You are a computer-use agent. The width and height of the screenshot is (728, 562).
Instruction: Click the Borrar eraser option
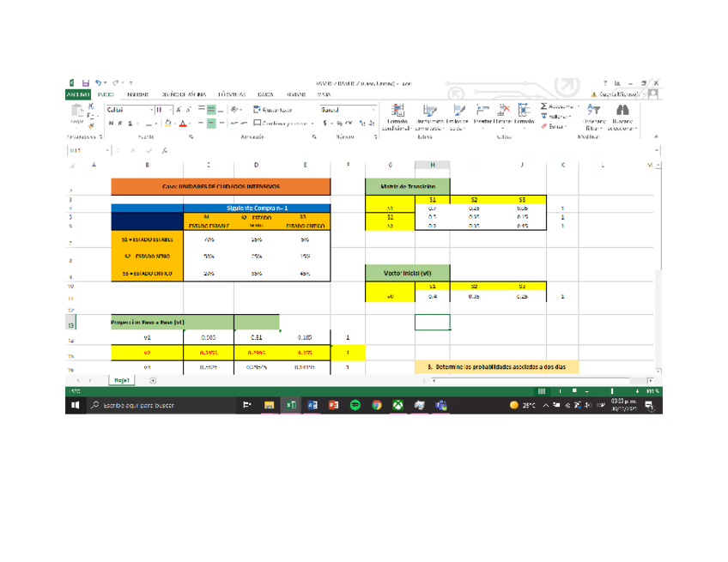click(x=553, y=126)
